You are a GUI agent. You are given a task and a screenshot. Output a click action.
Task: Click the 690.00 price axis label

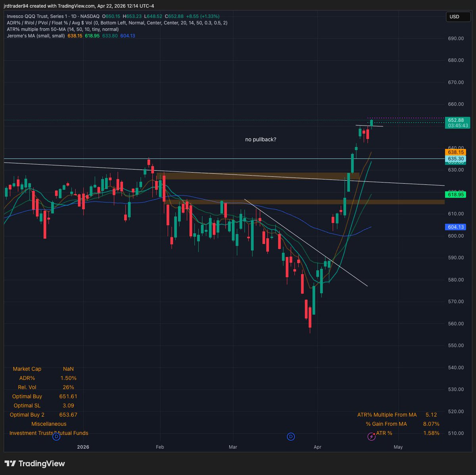click(456, 38)
